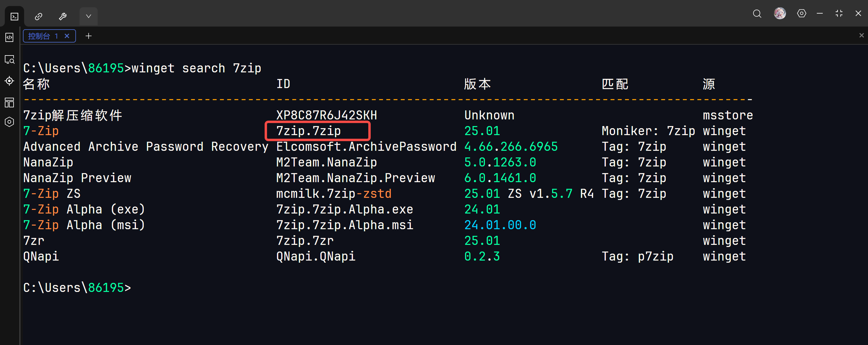The width and height of the screenshot is (868, 345).
Task: Open the user avatar profile
Action: tap(780, 14)
